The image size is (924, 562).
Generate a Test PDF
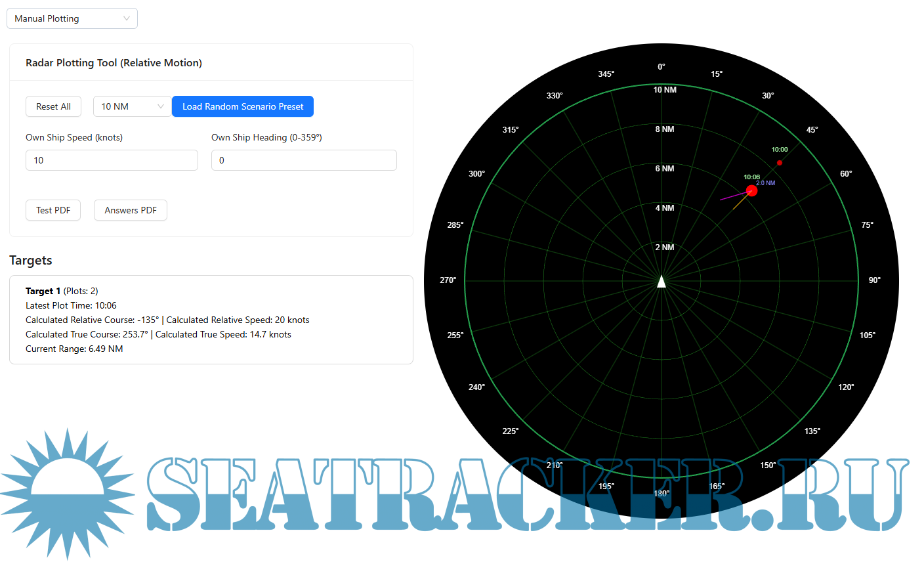pos(53,209)
